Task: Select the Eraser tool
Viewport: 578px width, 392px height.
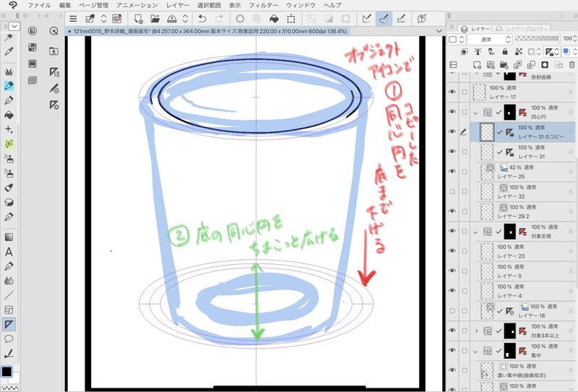Action: coord(9,202)
